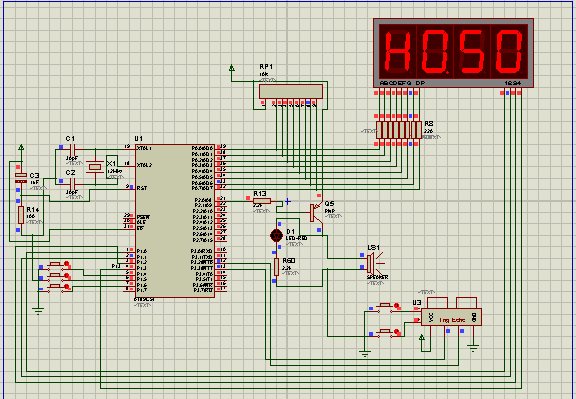Viewport: 576px width, 399px height.
Task: Toggle latch dot of middle left push button
Action: tap(66, 275)
